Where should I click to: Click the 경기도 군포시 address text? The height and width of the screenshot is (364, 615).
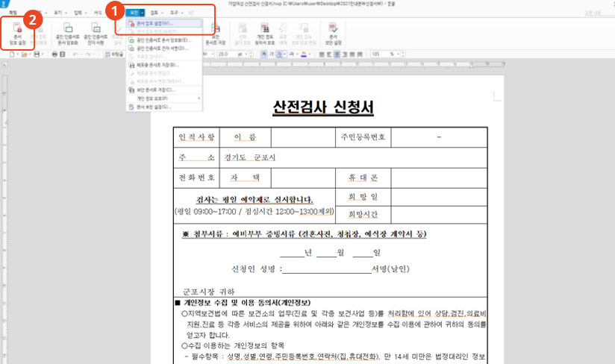250,157
